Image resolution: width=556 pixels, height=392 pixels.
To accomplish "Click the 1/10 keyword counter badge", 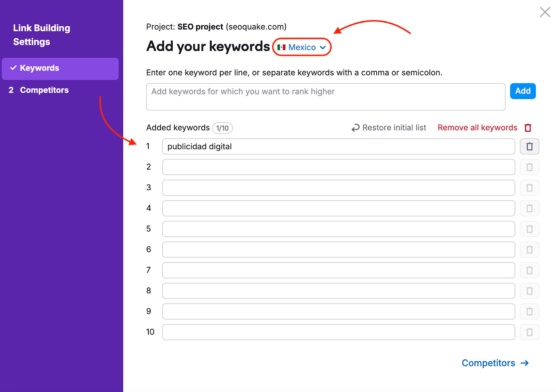I will [222, 128].
